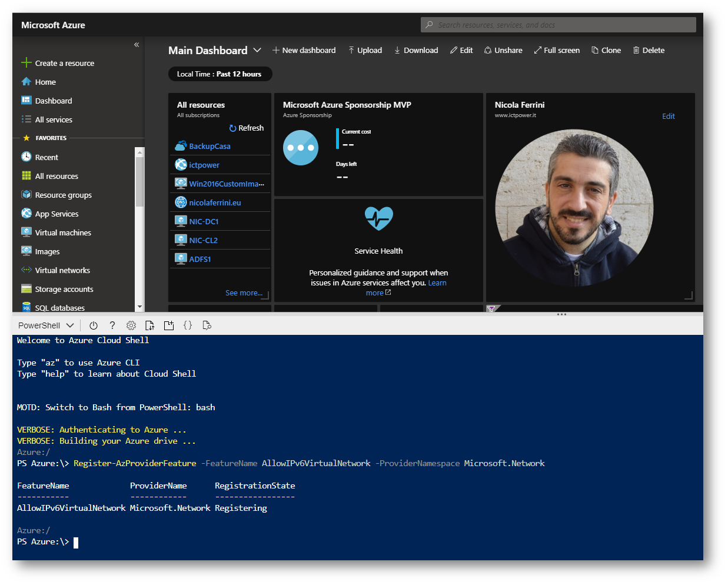Click the Cloud Shell resize handle dots
The width and height of the screenshot is (728, 585).
tap(562, 314)
